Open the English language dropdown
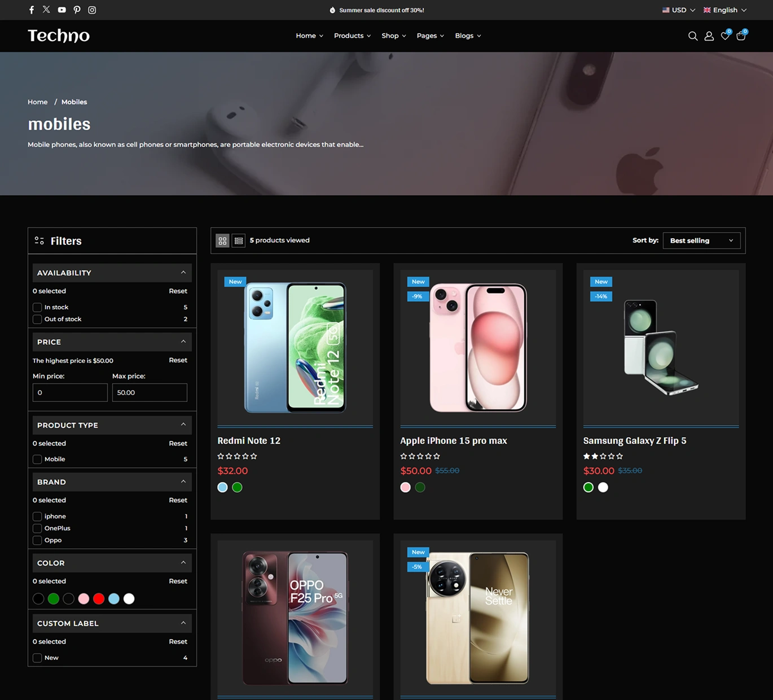The width and height of the screenshot is (773, 700). click(x=725, y=10)
